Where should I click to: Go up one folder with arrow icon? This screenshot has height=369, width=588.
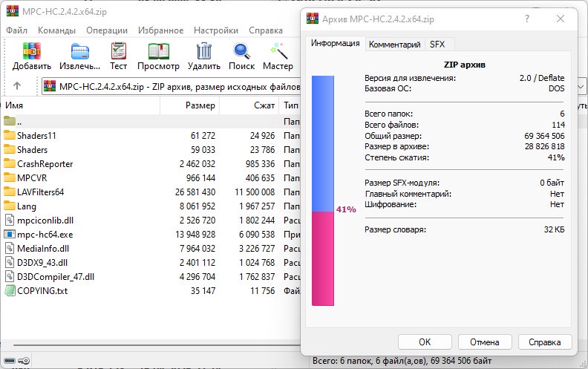[17, 86]
